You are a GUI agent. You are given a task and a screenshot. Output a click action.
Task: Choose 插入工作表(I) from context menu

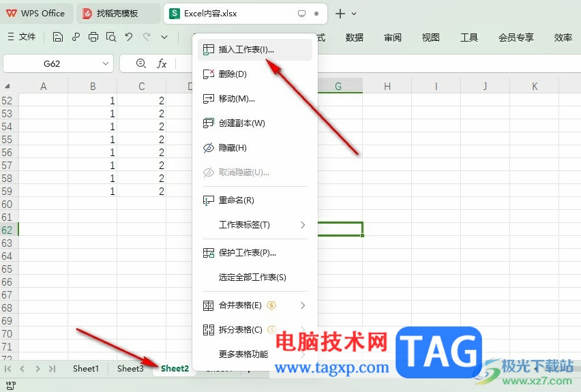255,50
